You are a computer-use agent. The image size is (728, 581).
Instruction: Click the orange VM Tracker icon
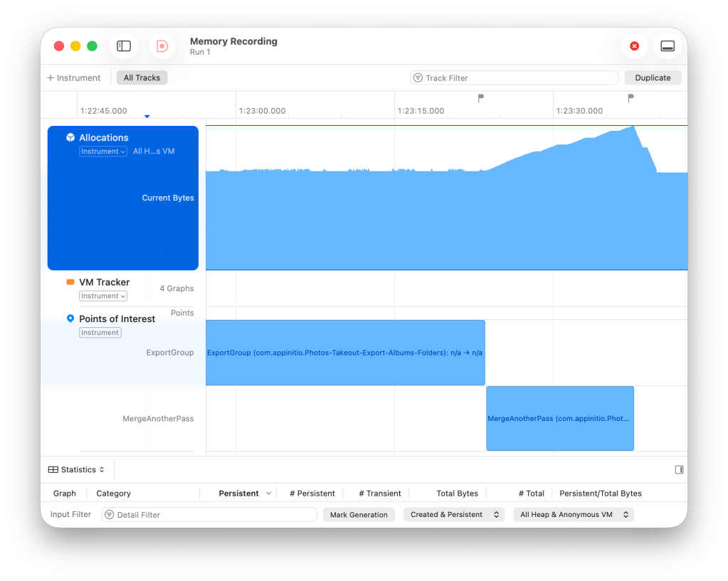point(70,282)
